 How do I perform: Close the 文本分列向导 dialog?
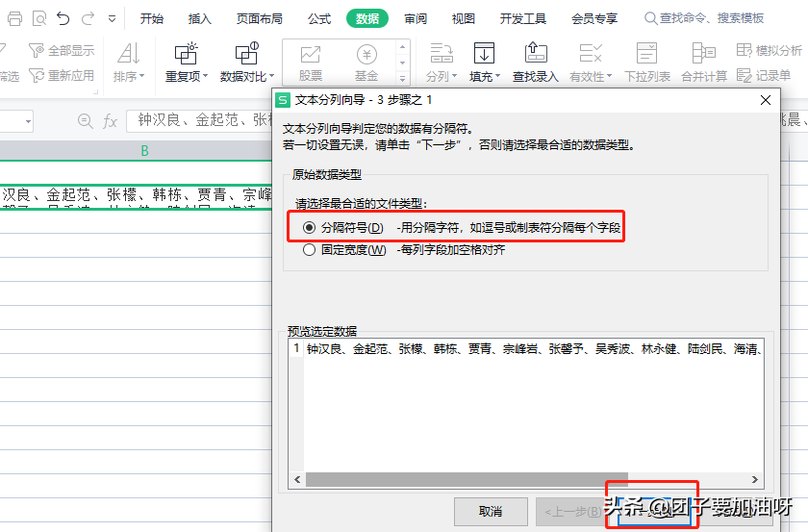pos(766,100)
